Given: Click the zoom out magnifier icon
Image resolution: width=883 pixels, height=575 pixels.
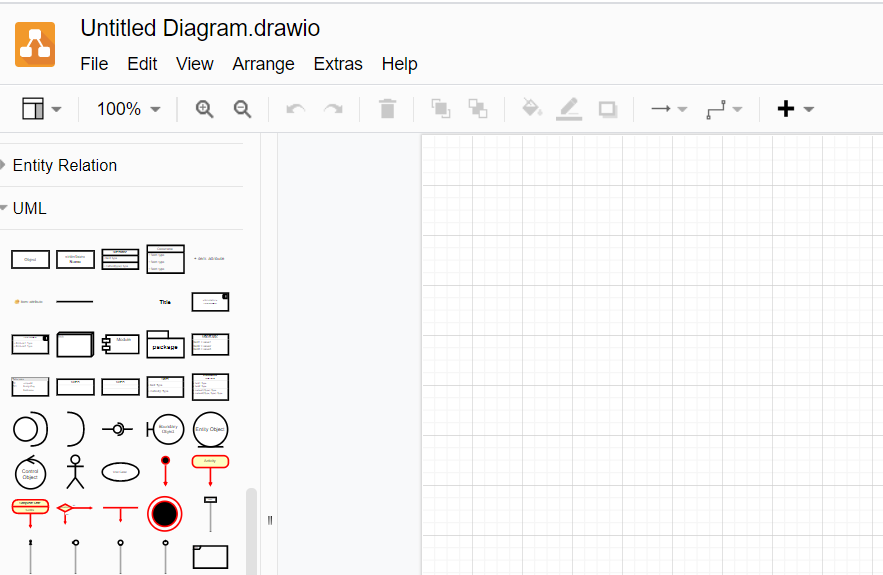Looking at the screenshot, I should click(x=243, y=109).
